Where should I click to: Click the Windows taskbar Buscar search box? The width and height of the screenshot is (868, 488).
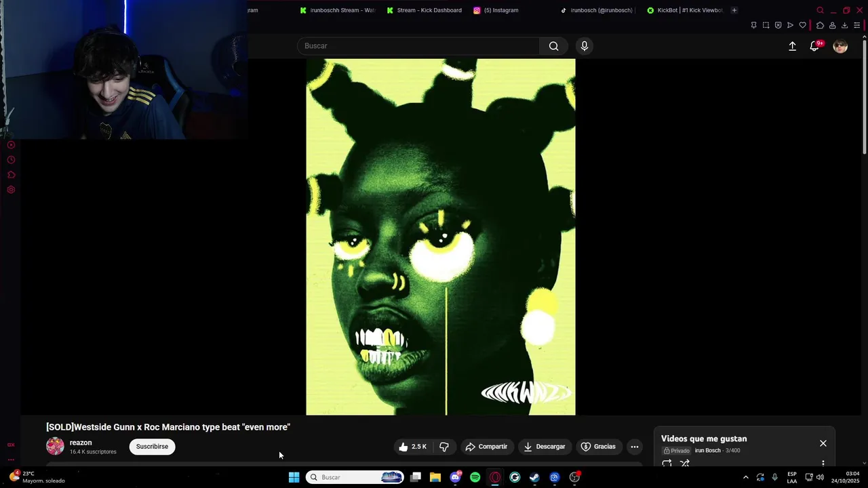355,477
